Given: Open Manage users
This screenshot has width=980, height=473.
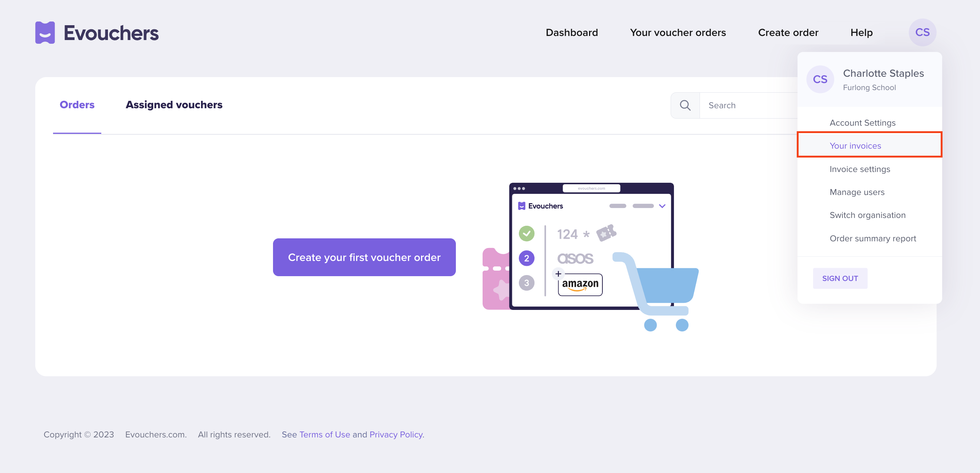Looking at the screenshot, I should pyautogui.click(x=857, y=192).
